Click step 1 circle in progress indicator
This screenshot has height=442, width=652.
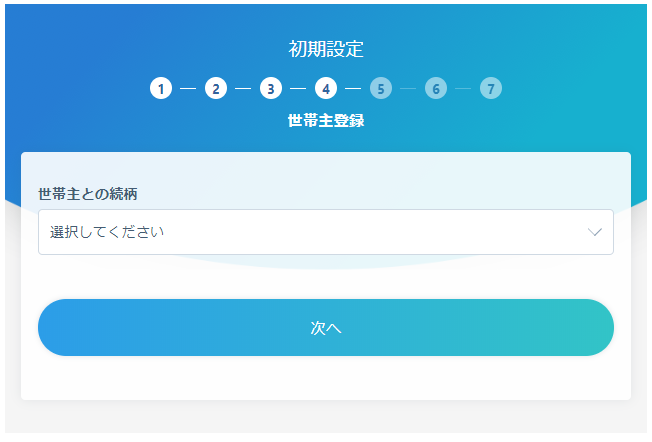click(161, 88)
